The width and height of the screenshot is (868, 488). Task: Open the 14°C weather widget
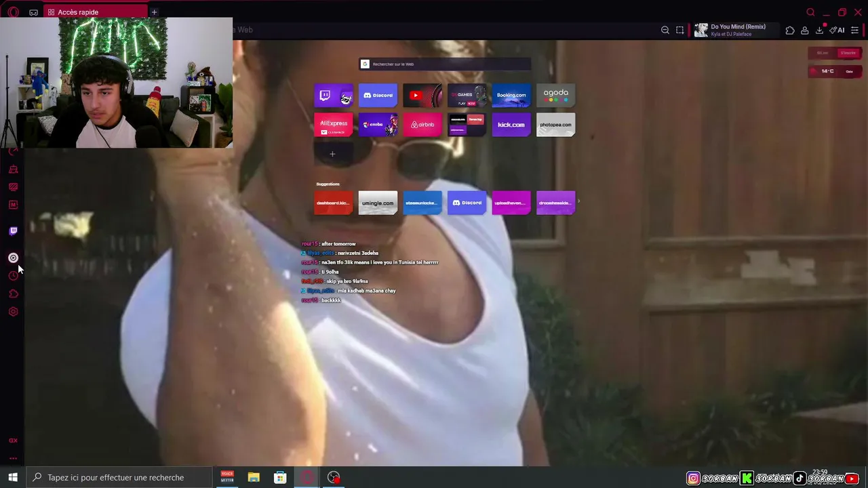tap(835, 71)
